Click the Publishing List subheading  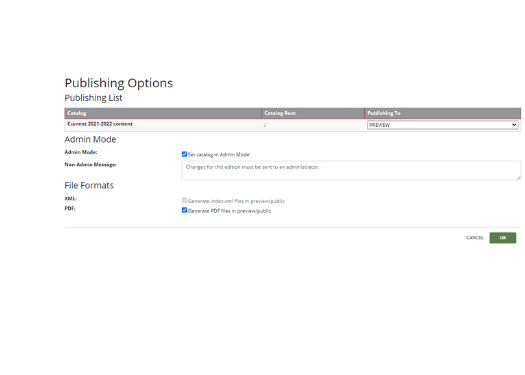[x=93, y=98]
